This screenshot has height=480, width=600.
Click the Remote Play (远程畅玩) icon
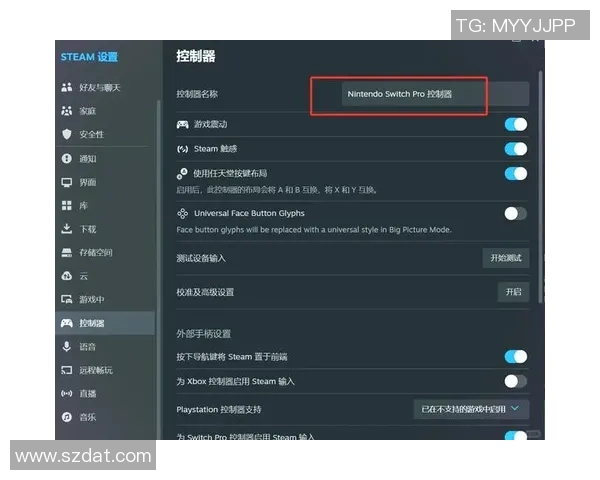(67, 370)
